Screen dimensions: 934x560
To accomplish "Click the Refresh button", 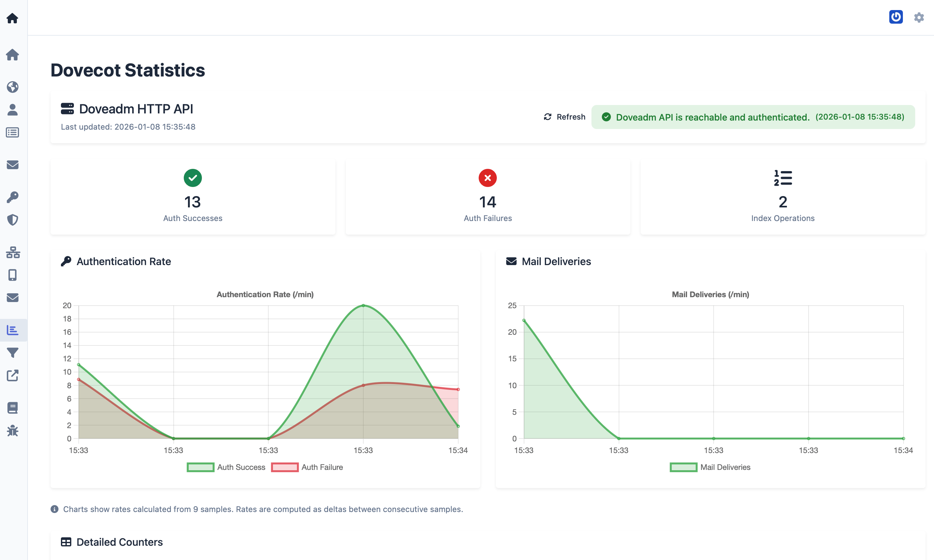I will tap(565, 117).
